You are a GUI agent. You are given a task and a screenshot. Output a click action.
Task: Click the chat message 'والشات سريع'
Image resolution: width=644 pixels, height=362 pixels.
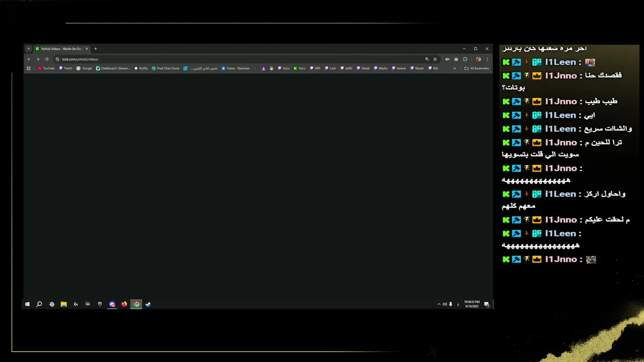609,129
